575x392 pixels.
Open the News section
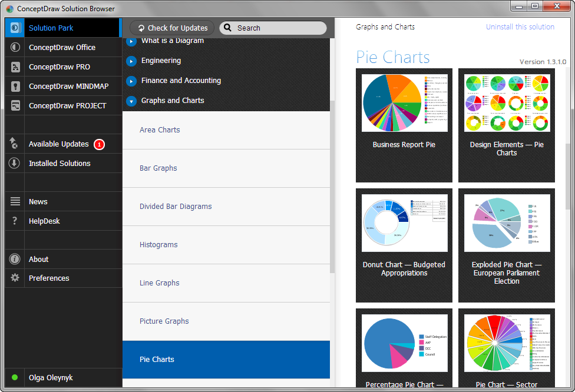click(63, 201)
